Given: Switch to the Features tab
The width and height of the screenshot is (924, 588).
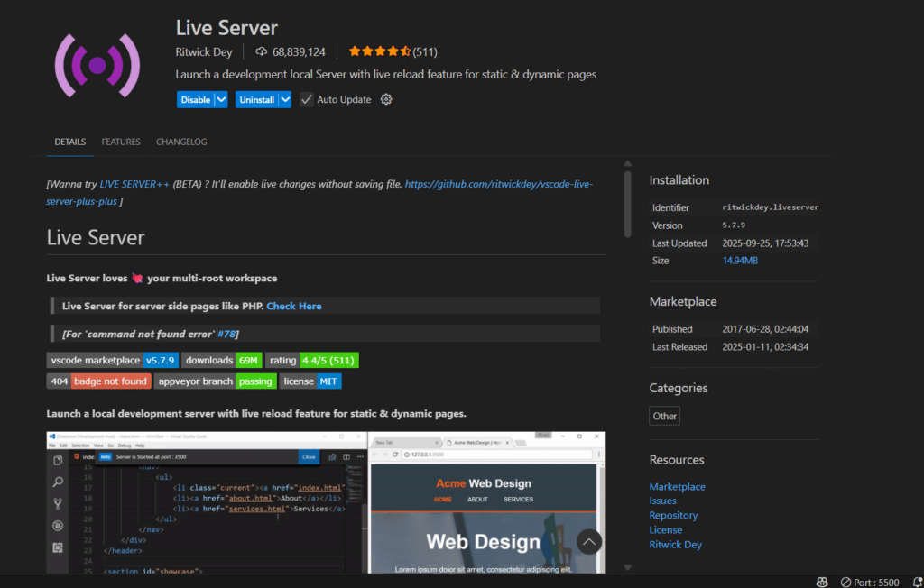Looking at the screenshot, I should coord(121,142).
